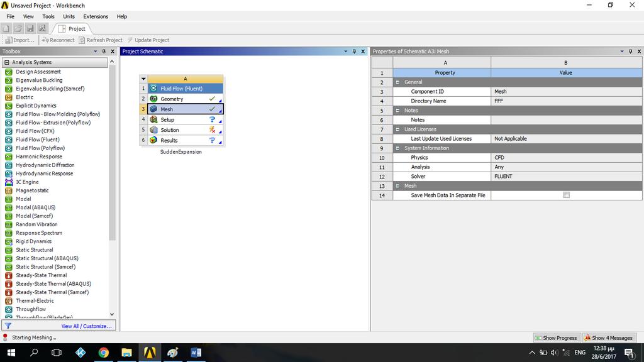Switch to the Project tab
644x362 pixels.
72,29
